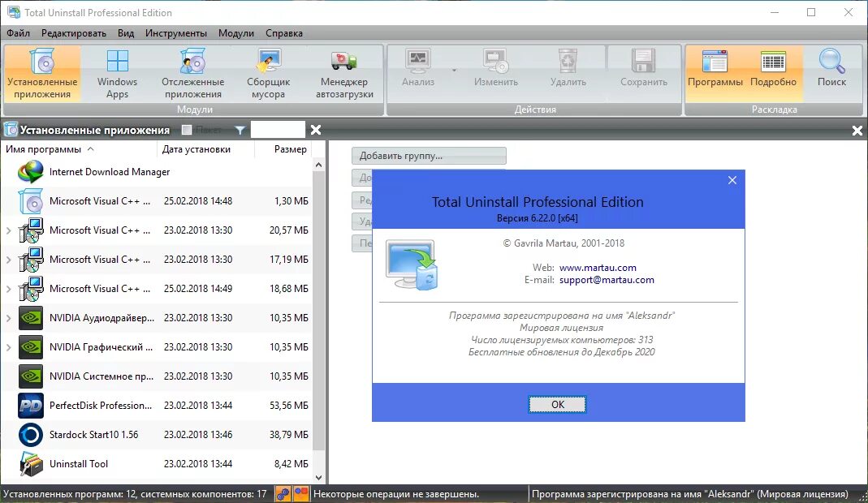Image resolution: width=868 pixels, height=503 pixels.
Task: Click the 18,68 МБ Visual C++ icon
Action: [x=30, y=289]
